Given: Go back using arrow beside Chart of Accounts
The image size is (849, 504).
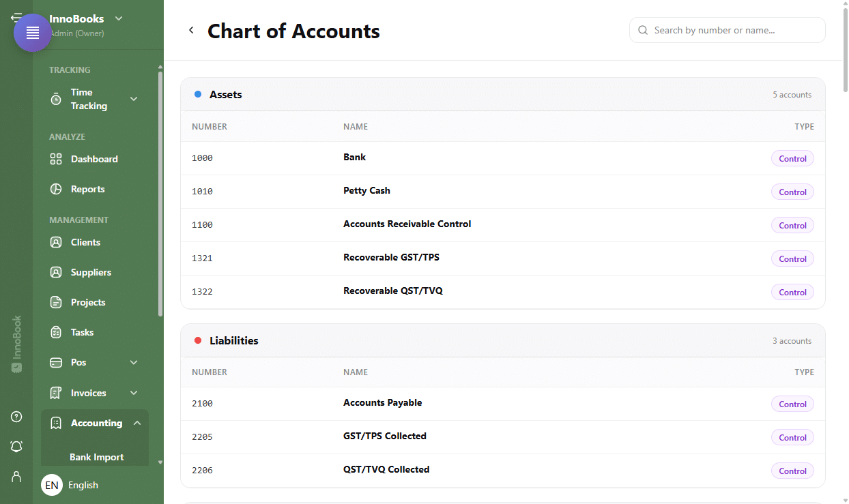Looking at the screenshot, I should point(191,30).
